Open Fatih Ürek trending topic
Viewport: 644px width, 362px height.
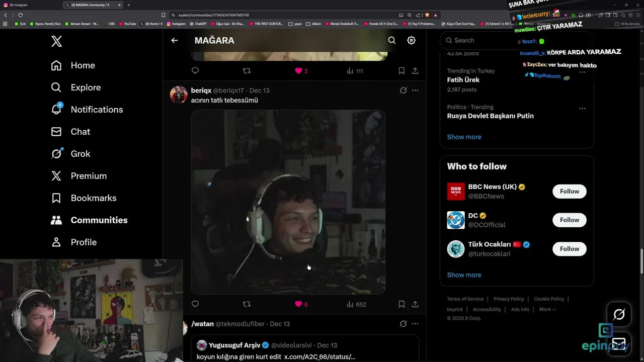463,80
